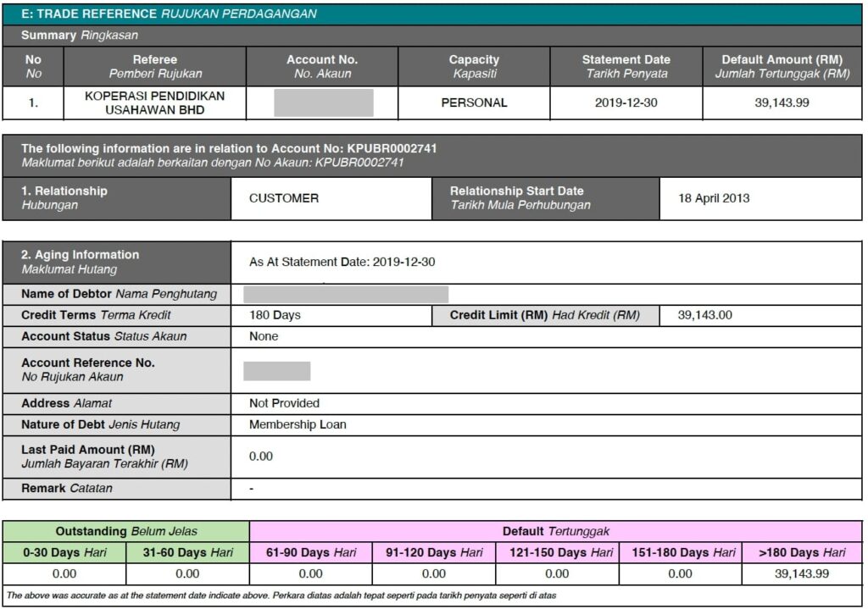Select the redacted Account Reference No. field
The width and height of the screenshot is (868, 609).
coord(277,371)
